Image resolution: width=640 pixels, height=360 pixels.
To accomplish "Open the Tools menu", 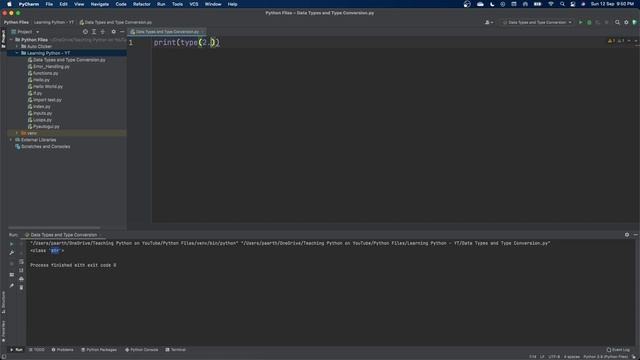I will [x=177, y=4].
